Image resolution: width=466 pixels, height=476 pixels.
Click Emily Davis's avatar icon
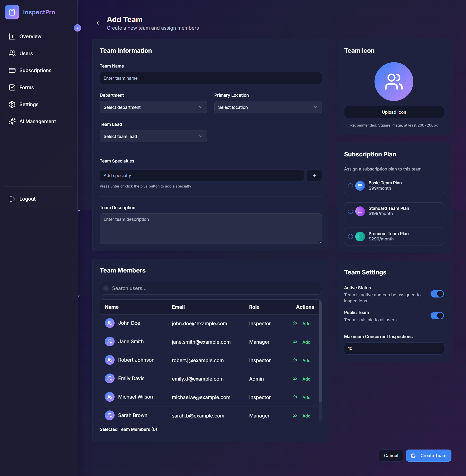110,379
